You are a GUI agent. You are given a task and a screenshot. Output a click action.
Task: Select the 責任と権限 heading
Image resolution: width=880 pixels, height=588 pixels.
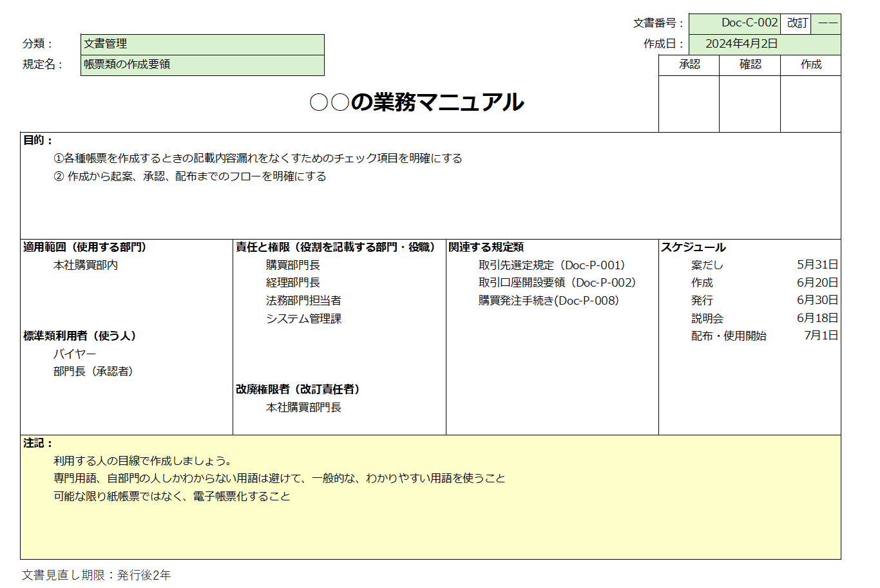click(335, 247)
